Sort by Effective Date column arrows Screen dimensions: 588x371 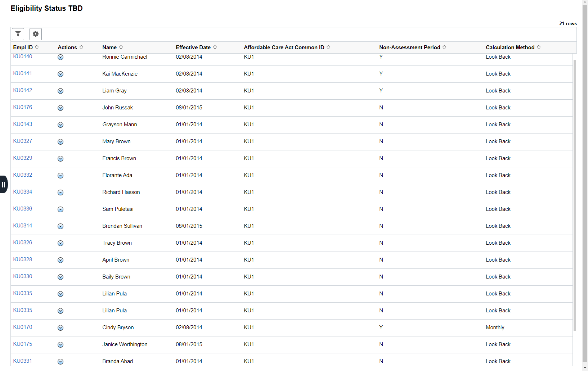[x=215, y=47]
